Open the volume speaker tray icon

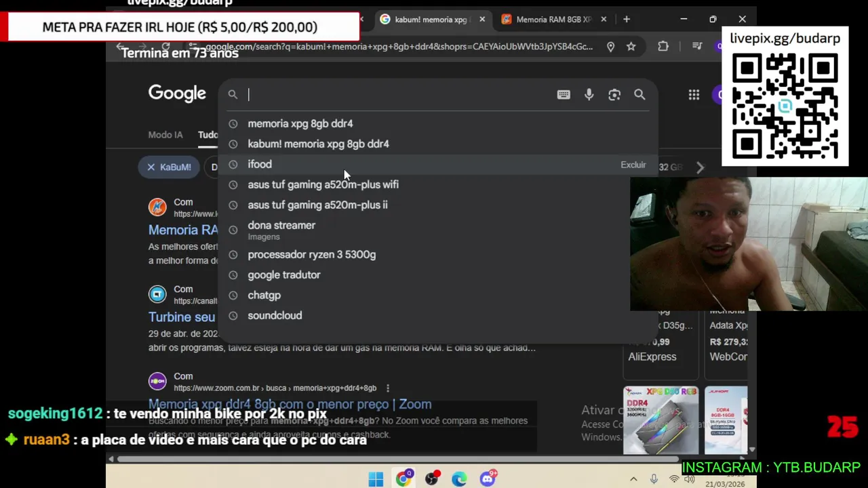690,479
